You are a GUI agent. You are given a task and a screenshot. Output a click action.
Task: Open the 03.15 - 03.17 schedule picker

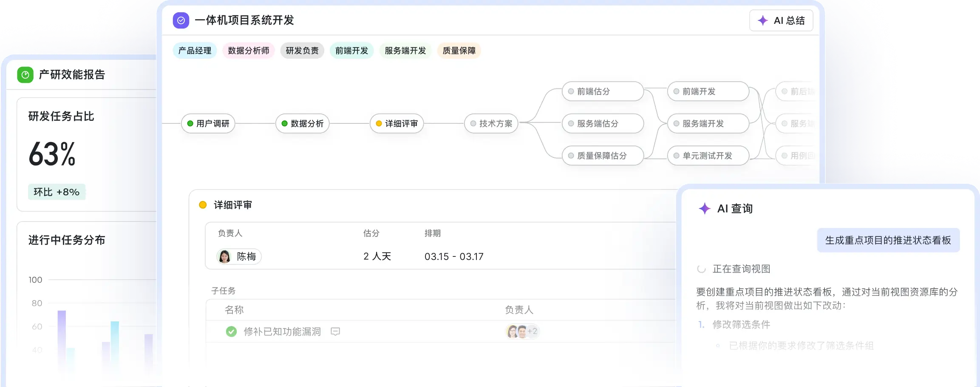click(453, 256)
